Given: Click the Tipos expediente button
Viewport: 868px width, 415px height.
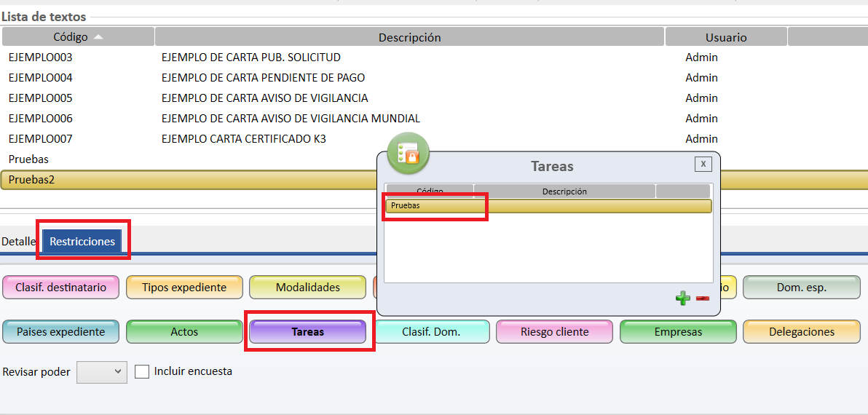Looking at the screenshot, I should 184,288.
